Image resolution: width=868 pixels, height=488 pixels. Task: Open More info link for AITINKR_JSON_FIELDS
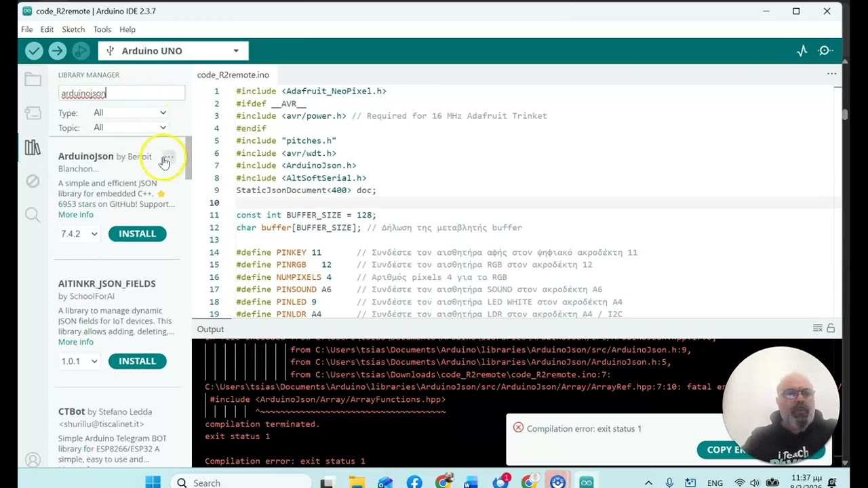coord(76,342)
